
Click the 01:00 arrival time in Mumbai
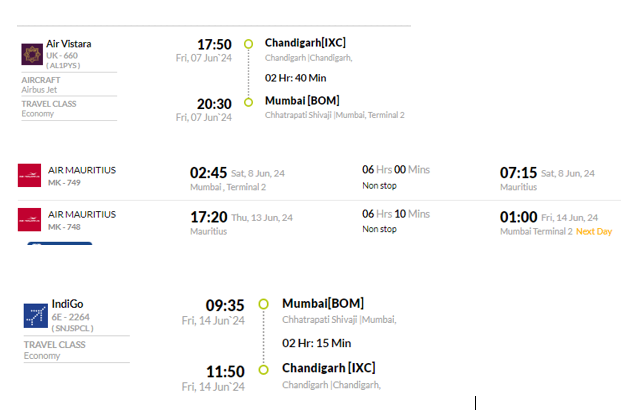[x=518, y=217]
